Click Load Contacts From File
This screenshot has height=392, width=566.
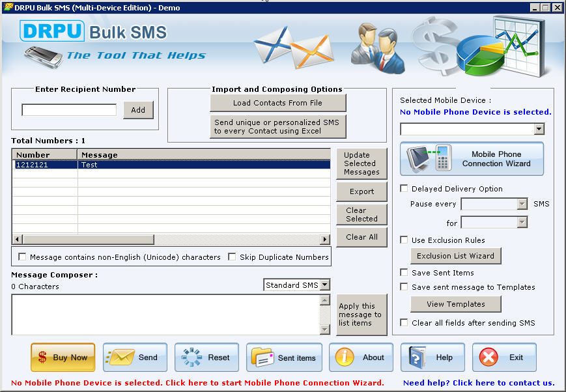pos(278,103)
